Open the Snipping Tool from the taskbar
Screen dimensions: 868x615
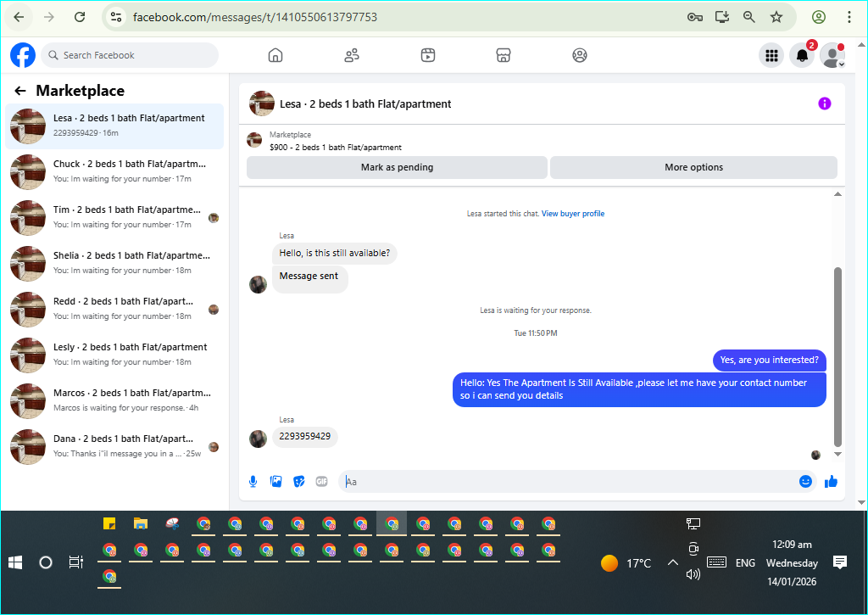pyautogui.click(x=172, y=523)
